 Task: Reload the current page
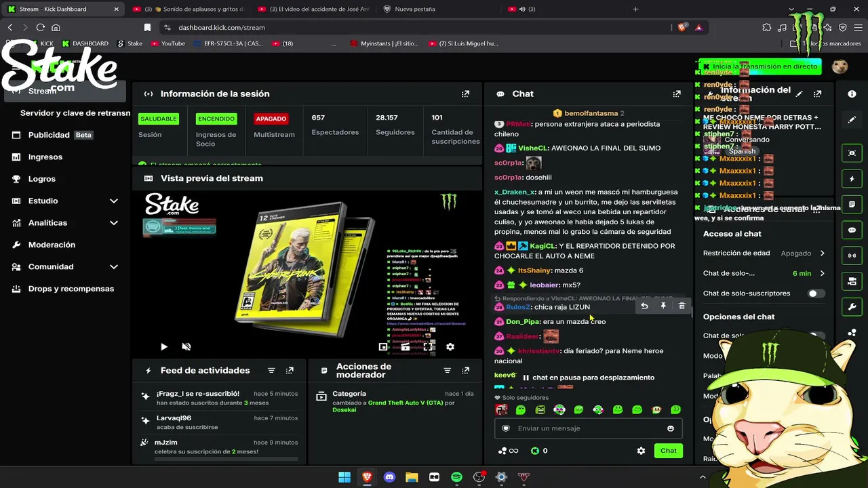[41, 28]
